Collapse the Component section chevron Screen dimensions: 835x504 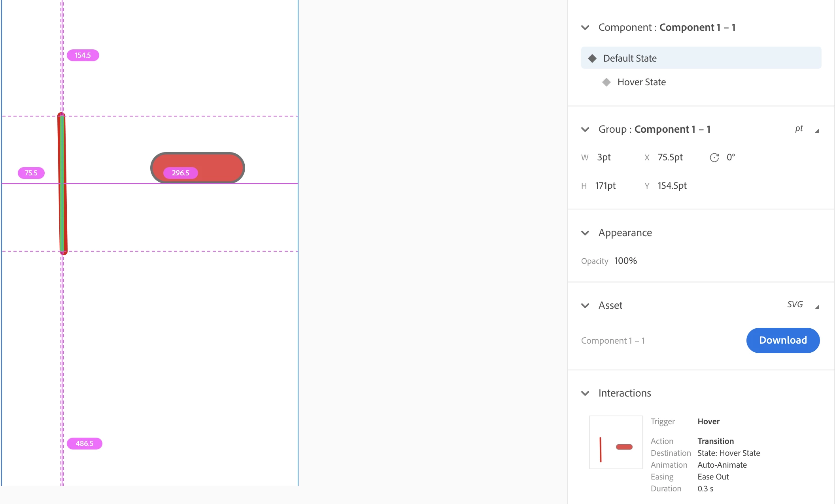[585, 28]
